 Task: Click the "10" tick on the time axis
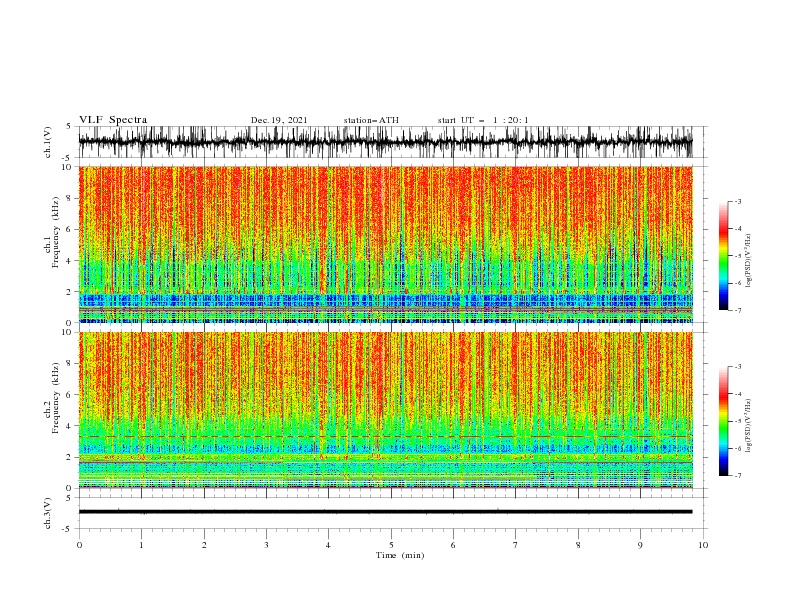coord(703,545)
